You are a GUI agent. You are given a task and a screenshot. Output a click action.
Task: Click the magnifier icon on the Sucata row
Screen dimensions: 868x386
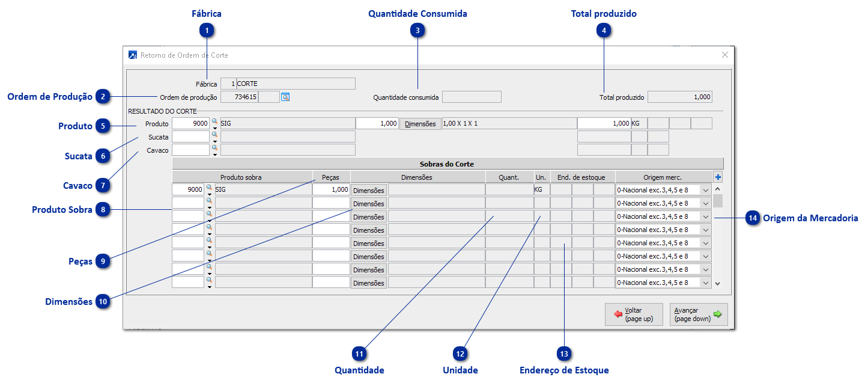coord(214,135)
